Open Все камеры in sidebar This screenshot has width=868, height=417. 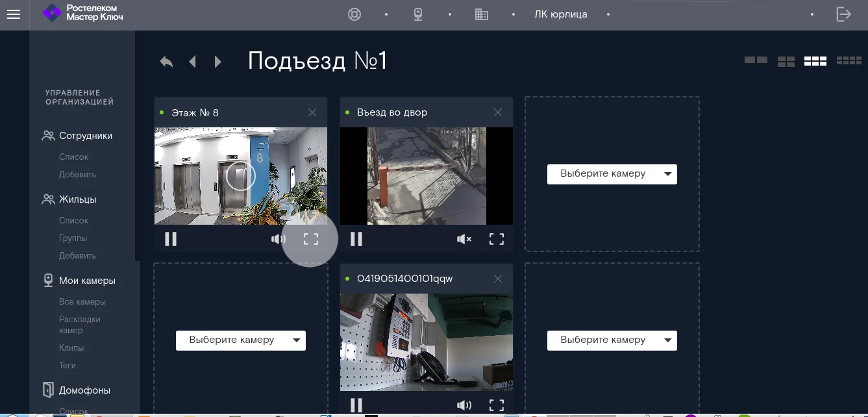(82, 301)
